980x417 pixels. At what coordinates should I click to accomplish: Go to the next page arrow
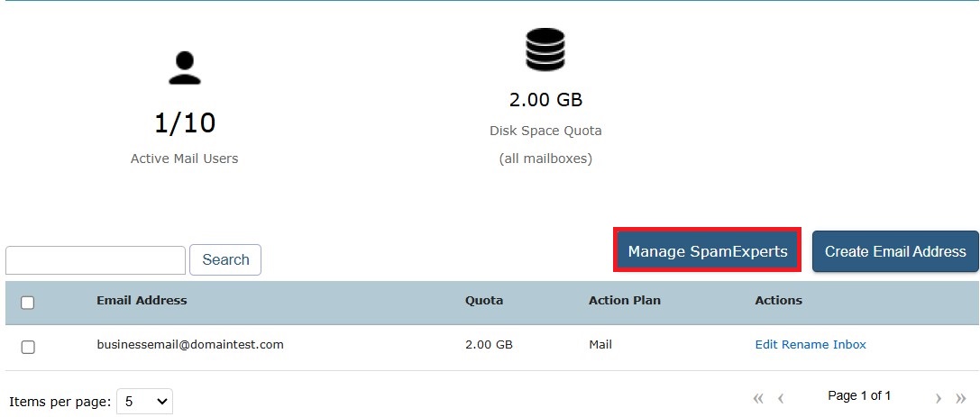coord(939,397)
